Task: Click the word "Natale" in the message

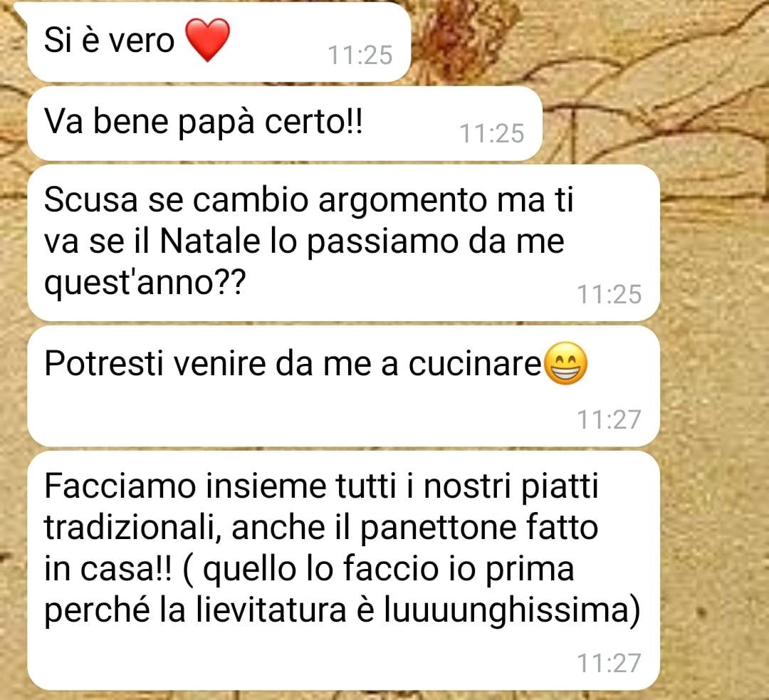Action: click(210, 241)
